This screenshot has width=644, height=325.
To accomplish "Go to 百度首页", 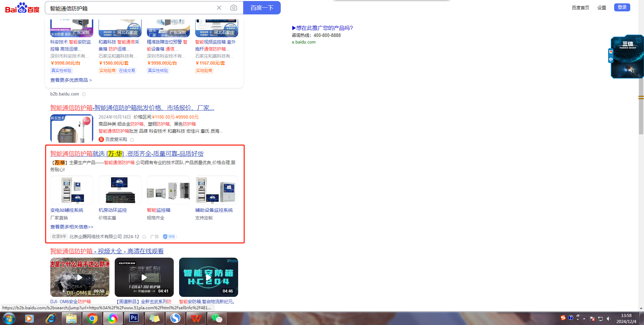I will [x=581, y=8].
